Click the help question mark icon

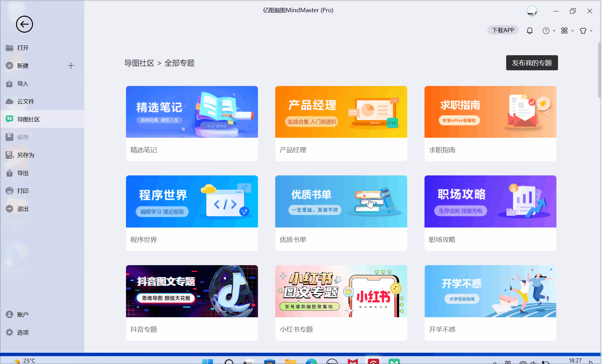(x=546, y=30)
